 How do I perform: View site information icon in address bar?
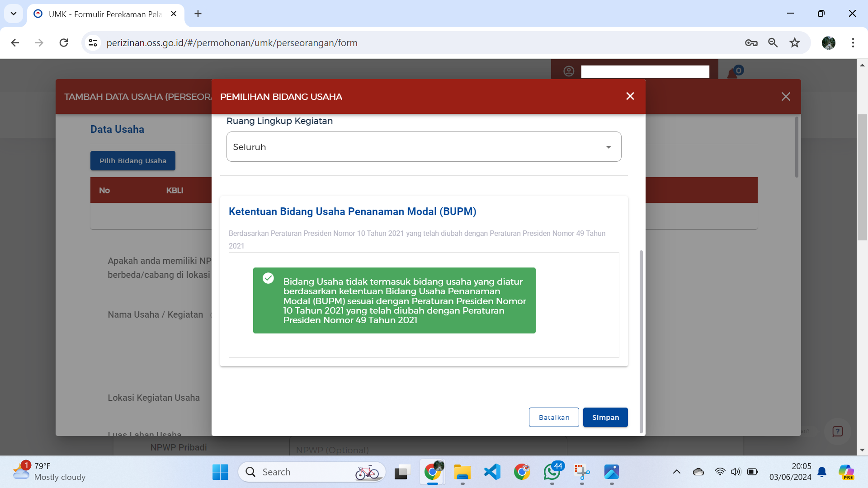[93, 43]
